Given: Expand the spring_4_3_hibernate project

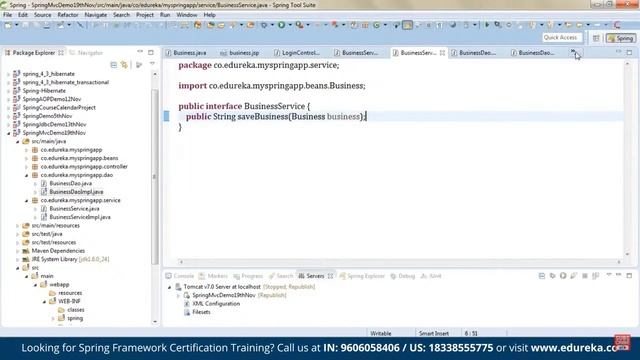Looking at the screenshot, I should 8,74.
